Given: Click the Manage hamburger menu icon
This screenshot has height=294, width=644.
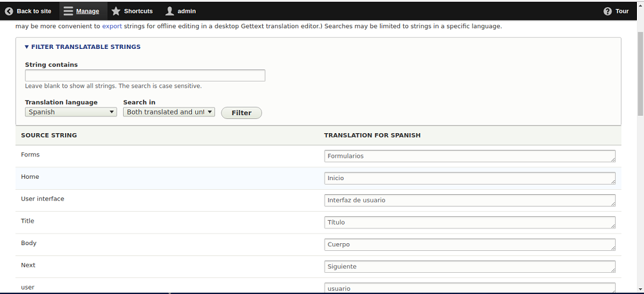Looking at the screenshot, I should click(68, 11).
